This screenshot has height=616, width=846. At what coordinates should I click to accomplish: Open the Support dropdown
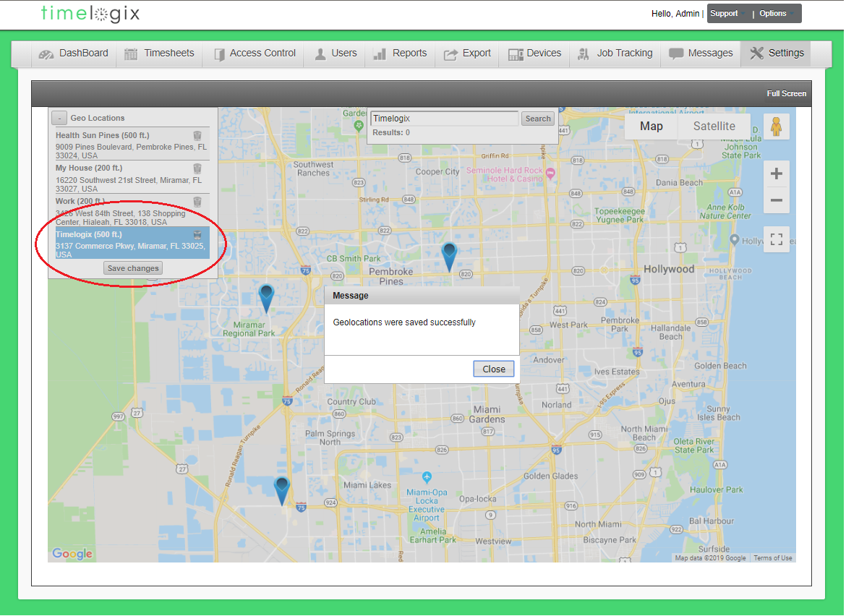tap(727, 14)
